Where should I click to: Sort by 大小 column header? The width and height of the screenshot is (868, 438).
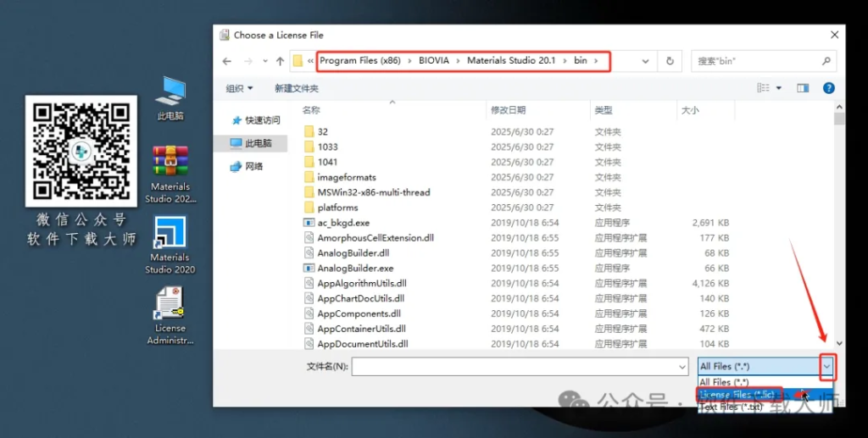point(690,110)
